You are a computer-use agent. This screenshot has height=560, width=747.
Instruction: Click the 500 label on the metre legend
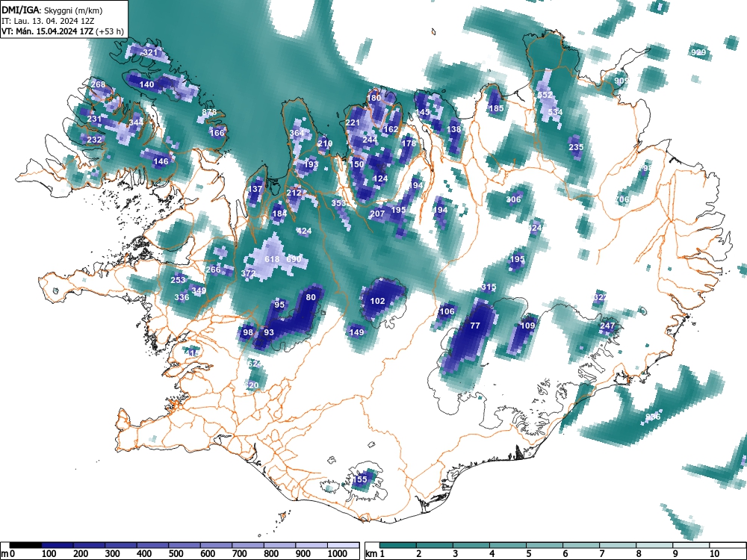click(176, 553)
